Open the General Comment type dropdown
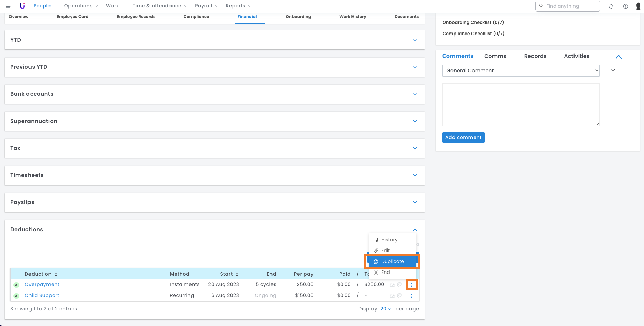 pos(521,71)
